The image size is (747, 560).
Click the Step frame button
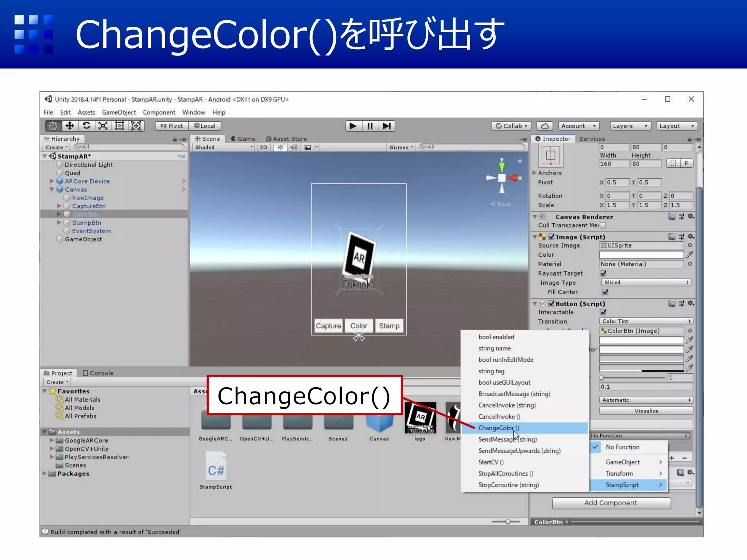pos(387,126)
